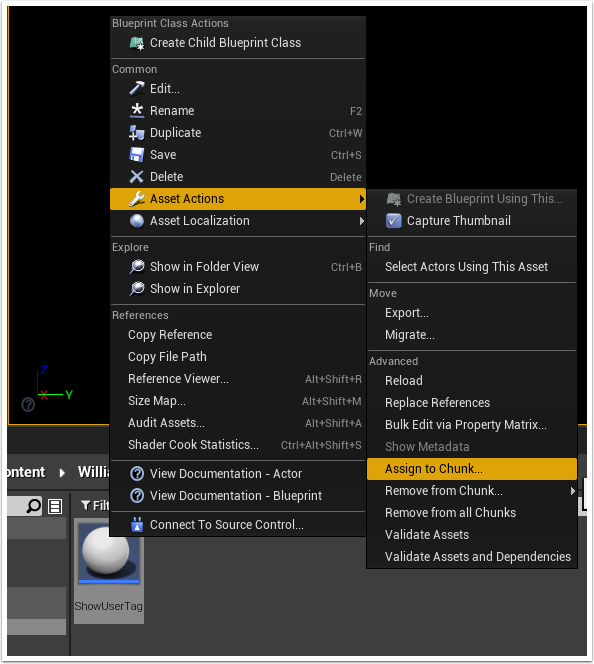Click the Show in Explorer magnifier icon
The image size is (594, 664).
click(136, 288)
